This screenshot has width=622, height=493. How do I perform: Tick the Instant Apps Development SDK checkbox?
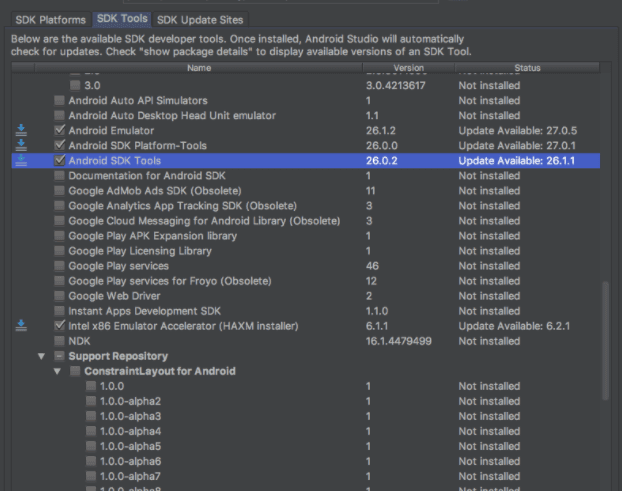pos(60,311)
